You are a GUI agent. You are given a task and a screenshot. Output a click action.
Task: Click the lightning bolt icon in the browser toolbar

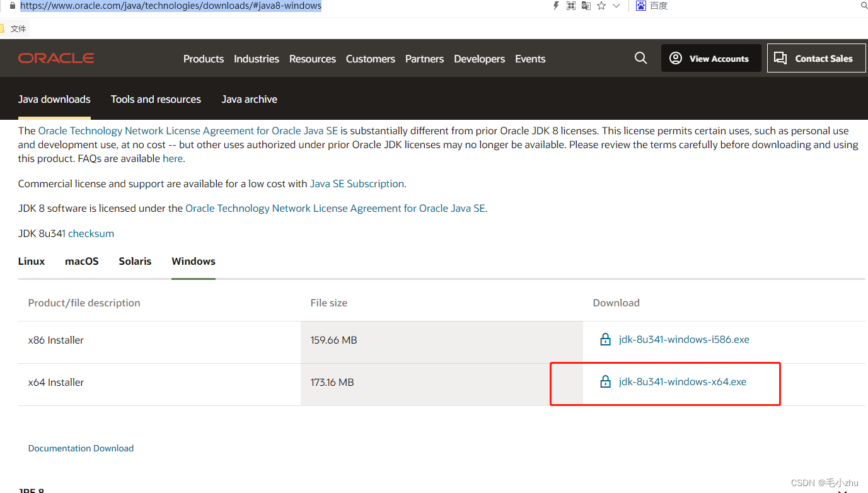pos(555,6)
